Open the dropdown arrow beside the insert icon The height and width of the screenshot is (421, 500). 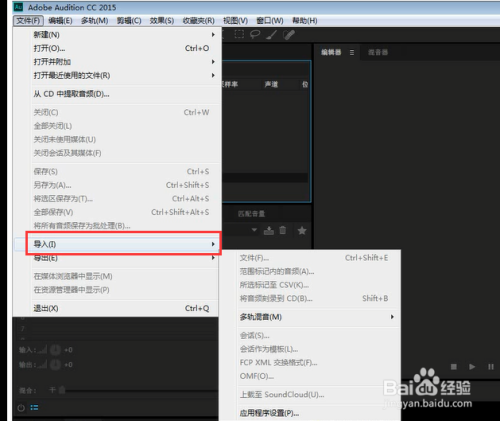254,230
